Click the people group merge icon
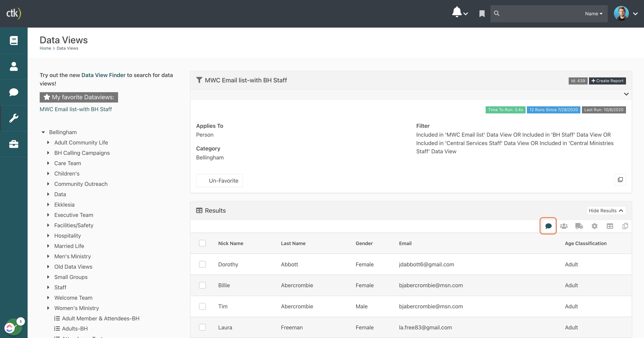Viewport: 644px width, 338px height. [564, 226]
